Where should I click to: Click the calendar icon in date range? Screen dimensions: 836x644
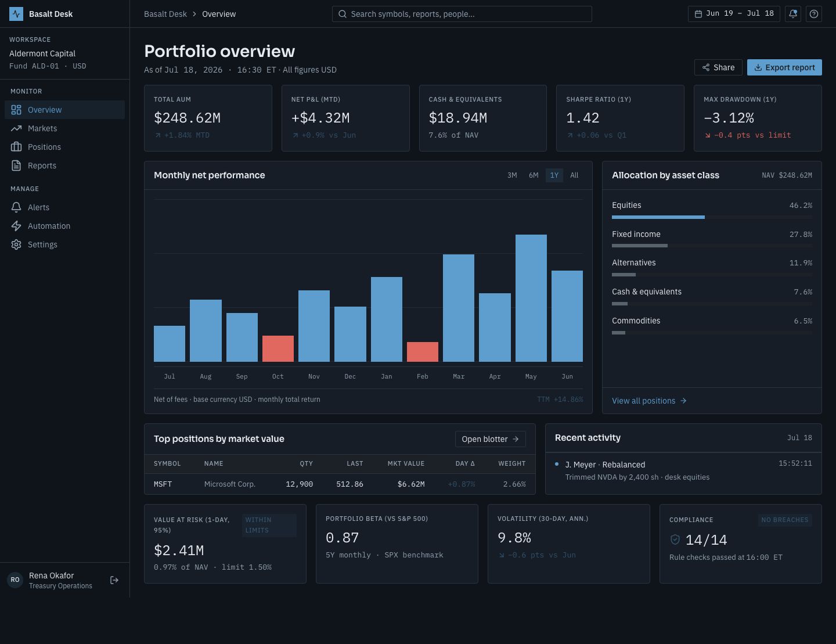click(698, 14)
